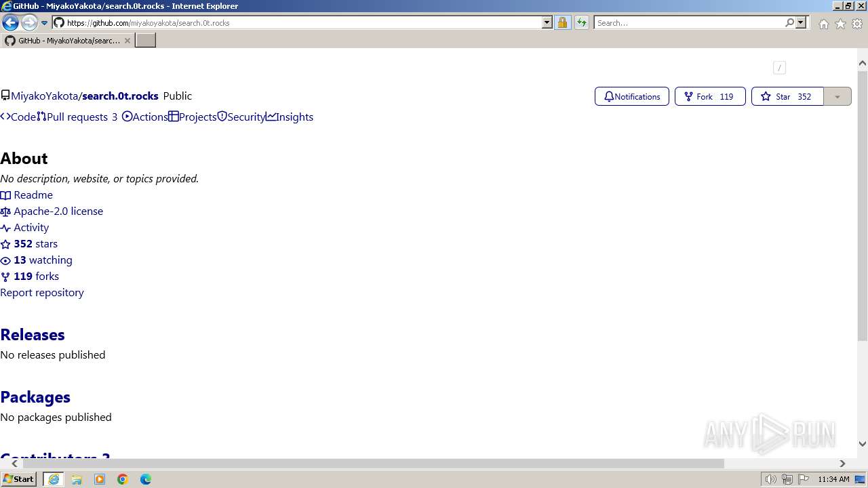Expand the star lists dropdown arrow

(x=837, y=96)
